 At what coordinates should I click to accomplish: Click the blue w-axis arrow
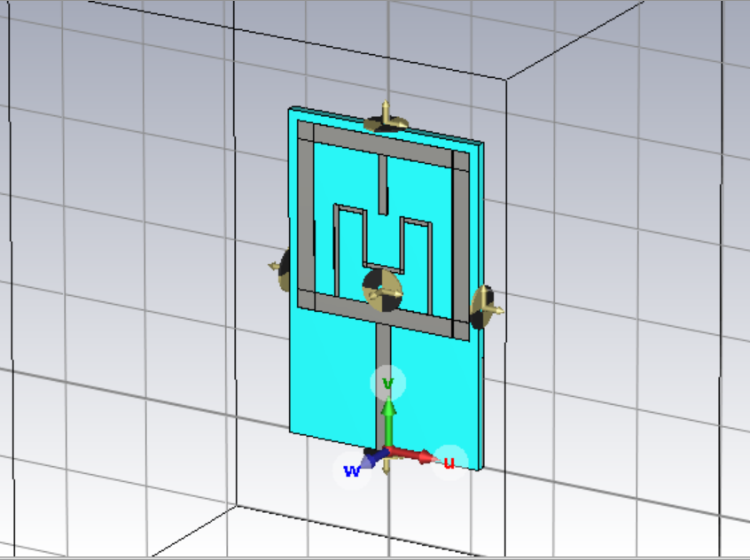pyautogui.click(x=374, y=457)
